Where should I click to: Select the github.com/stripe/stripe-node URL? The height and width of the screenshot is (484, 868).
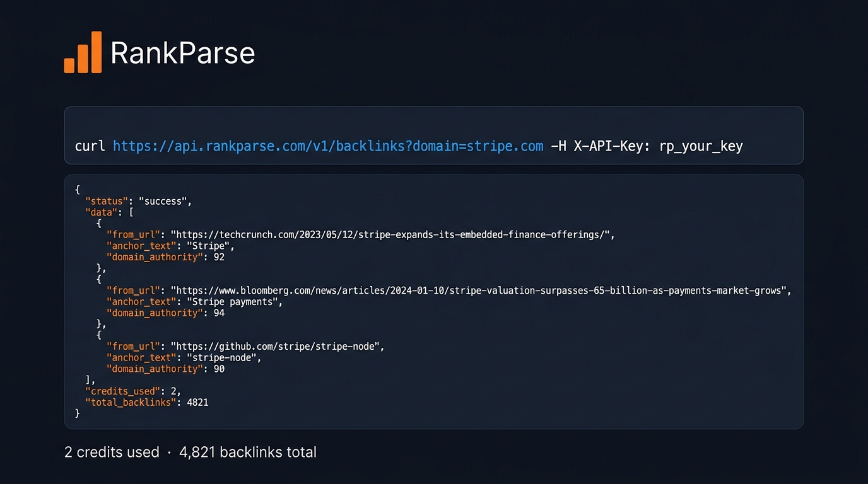pos(275,347)
